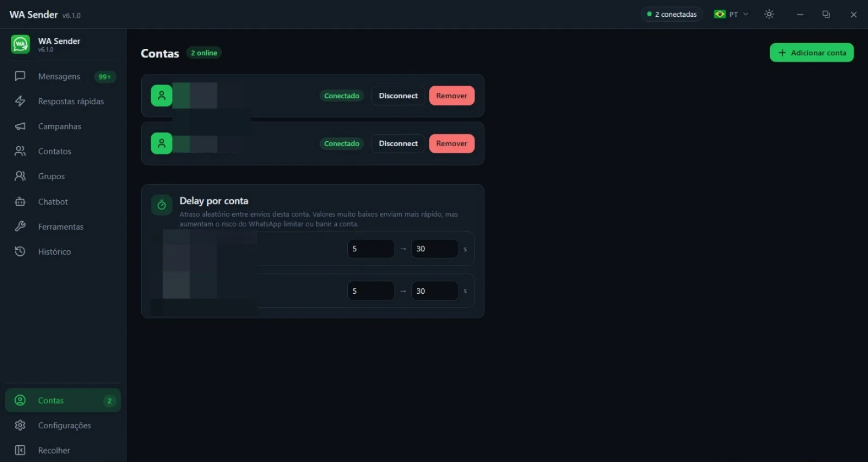Image resolution: width=868 pixels, height=462 pixels.
Task: Maximize the WA Sender window
Action: pyautogui.click(x=826, y=14)
